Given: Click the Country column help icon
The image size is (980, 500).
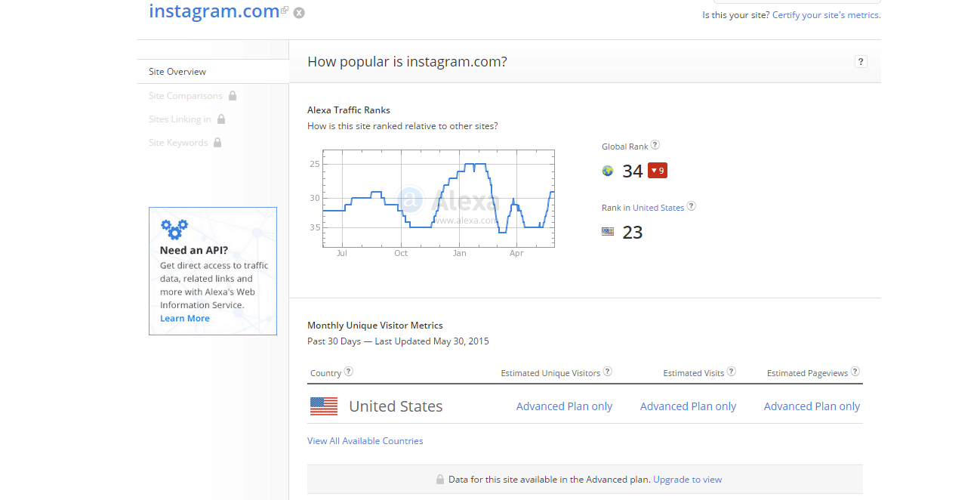Looking at the screenshot, I should click(x=349, y=372).
